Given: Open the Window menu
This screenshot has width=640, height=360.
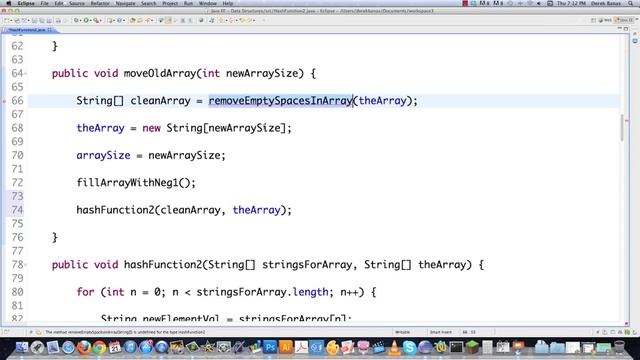Looking at the screenshot, I should [207, 3].
